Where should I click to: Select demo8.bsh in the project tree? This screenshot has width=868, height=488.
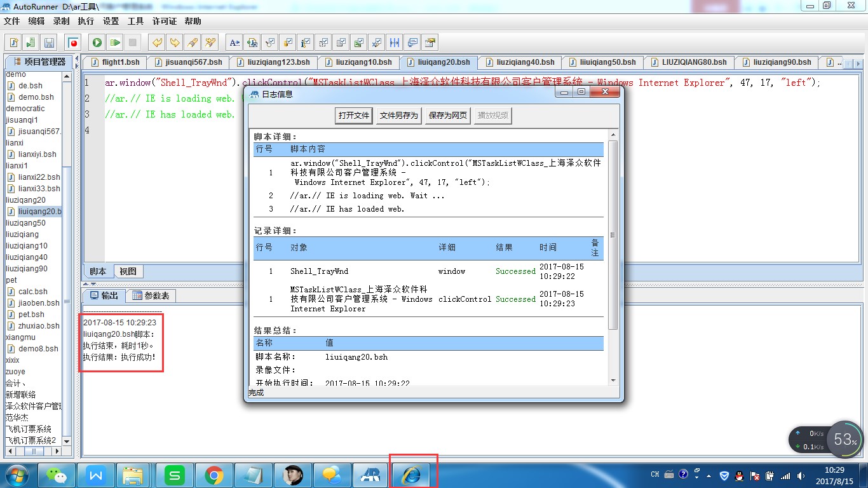(38, 349)
